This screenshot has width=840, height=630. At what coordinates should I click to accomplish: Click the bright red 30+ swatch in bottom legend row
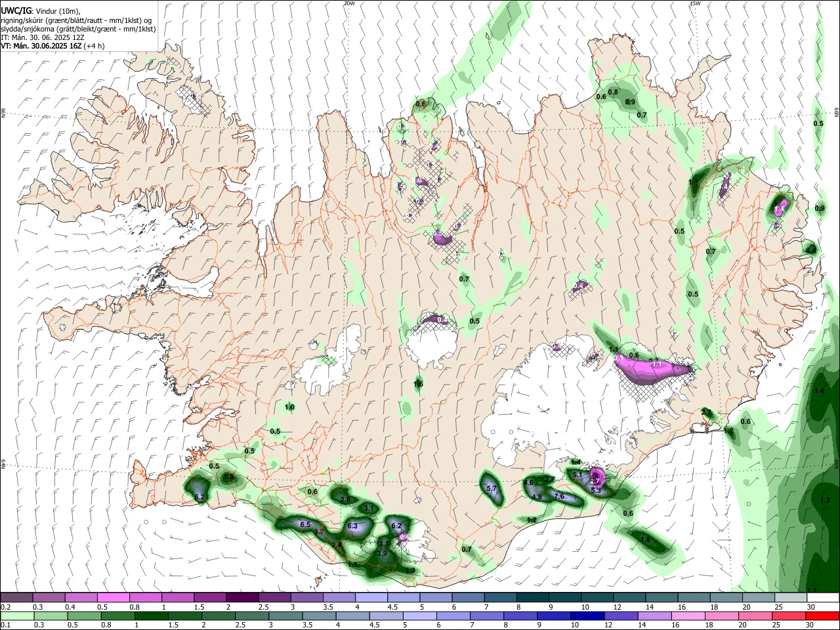point(823,616)
